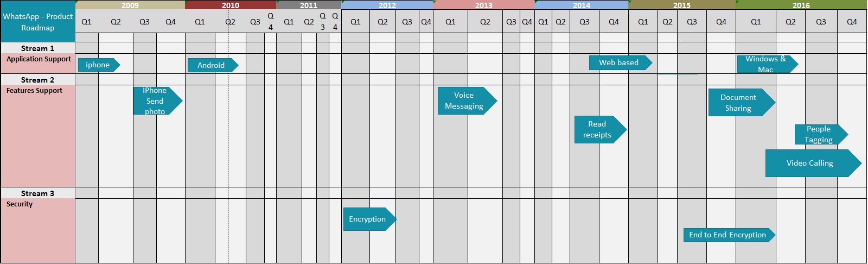Select the End to End Encryption arrow
This screenshot has height=264, width=868.
pyautogui.click(x=728, y=235)
